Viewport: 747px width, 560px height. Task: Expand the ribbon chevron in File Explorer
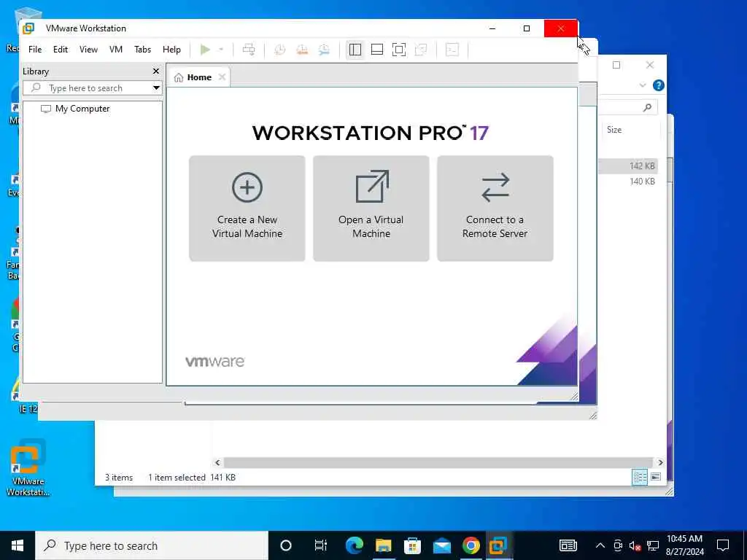click(642, 85)
